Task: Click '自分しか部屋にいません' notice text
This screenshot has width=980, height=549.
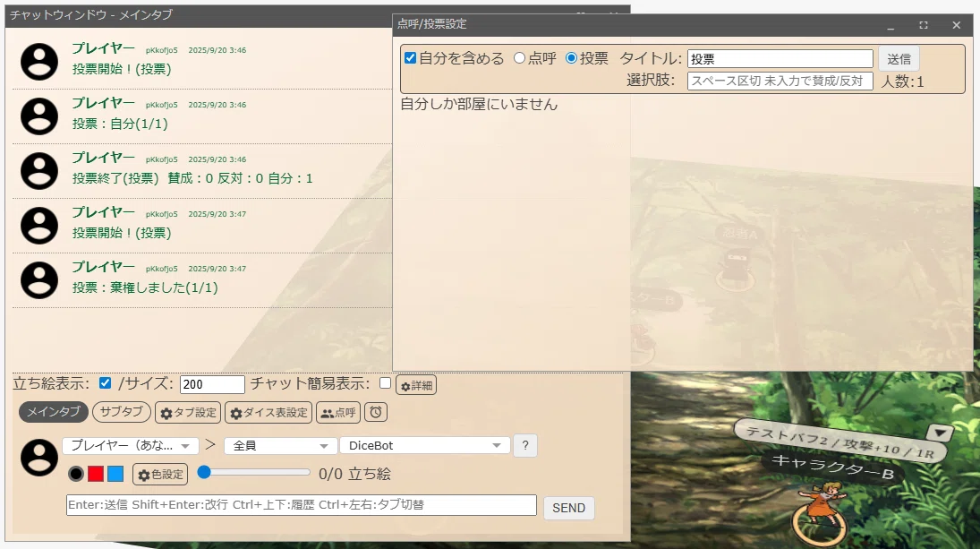Action: (479, 105)
